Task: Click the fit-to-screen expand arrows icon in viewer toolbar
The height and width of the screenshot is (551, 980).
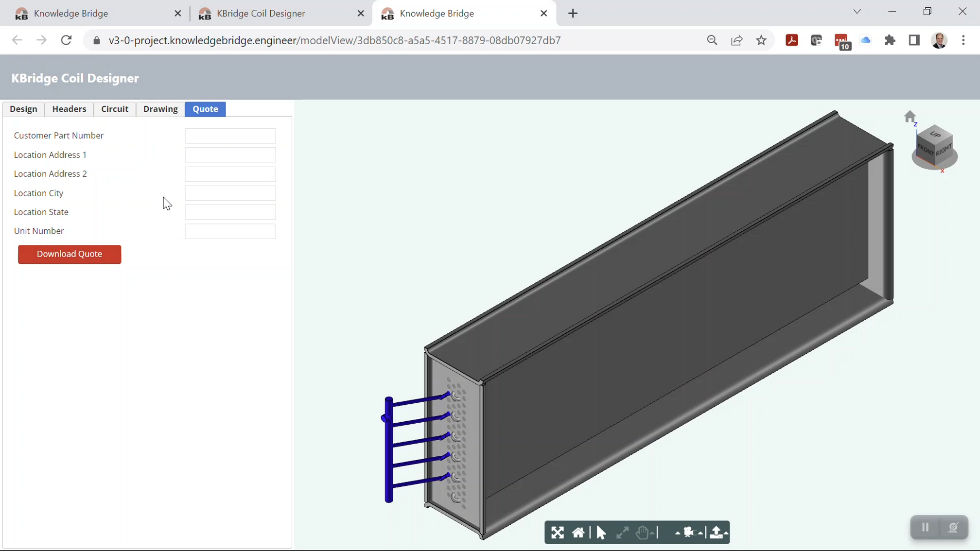Action: (557, 533)
